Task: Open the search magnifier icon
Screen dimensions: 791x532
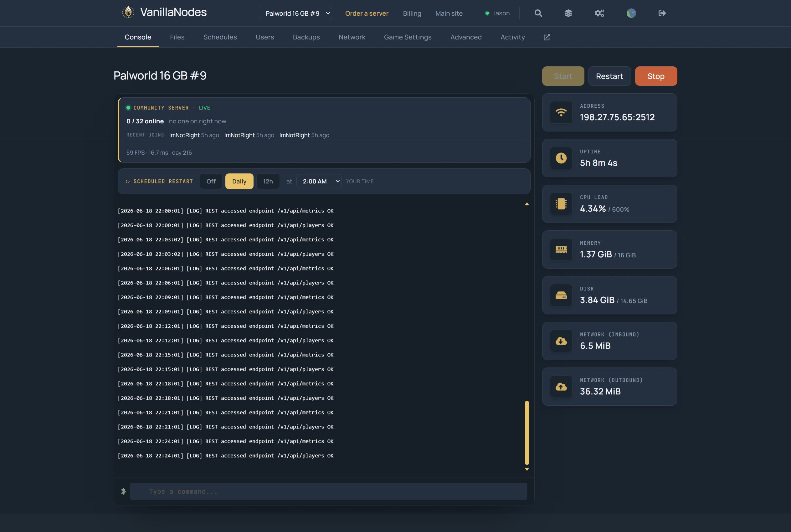Action: point(538,13)
